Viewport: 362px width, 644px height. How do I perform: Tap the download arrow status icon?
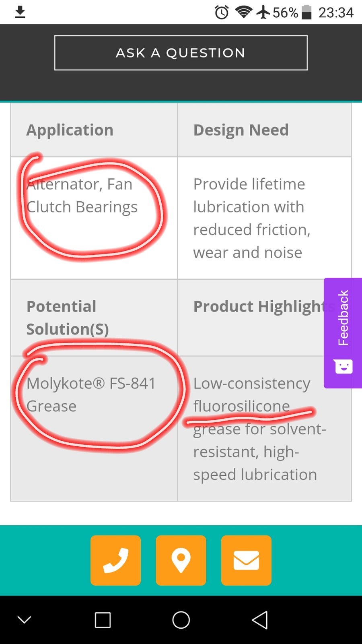(20, 12)
